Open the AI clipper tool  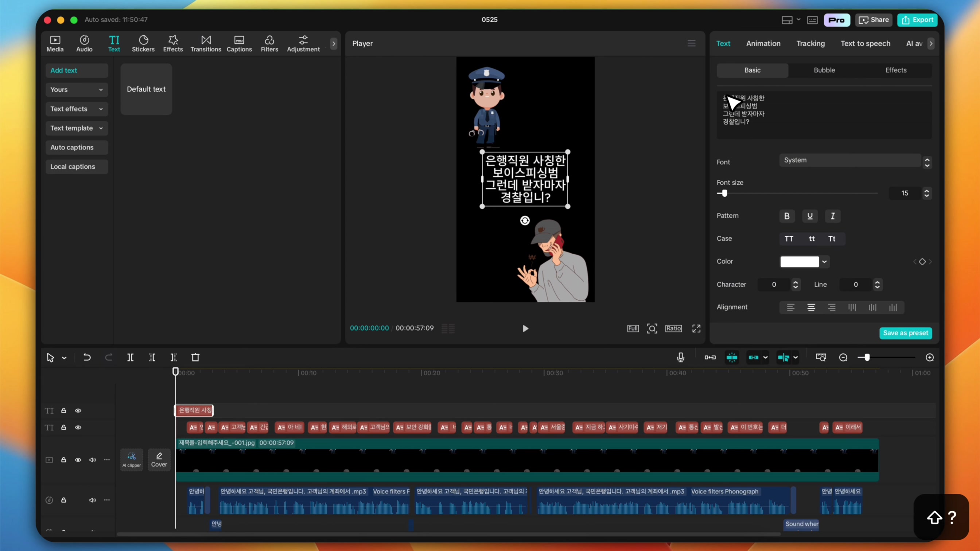(x=132, y=460)
